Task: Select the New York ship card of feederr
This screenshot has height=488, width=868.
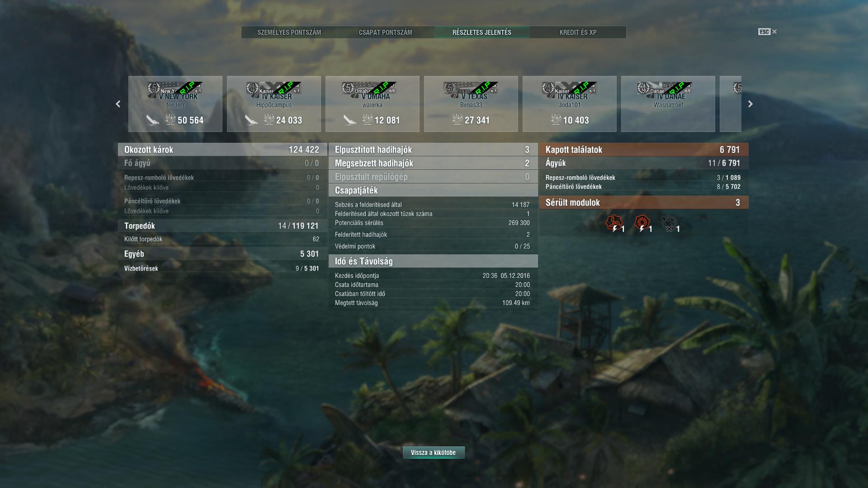Action: (175, 104)
